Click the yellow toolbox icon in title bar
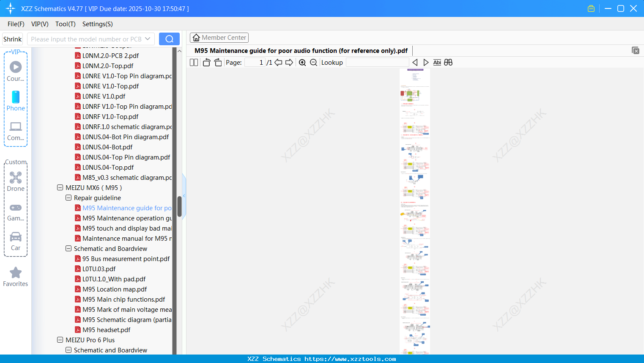 591,8
